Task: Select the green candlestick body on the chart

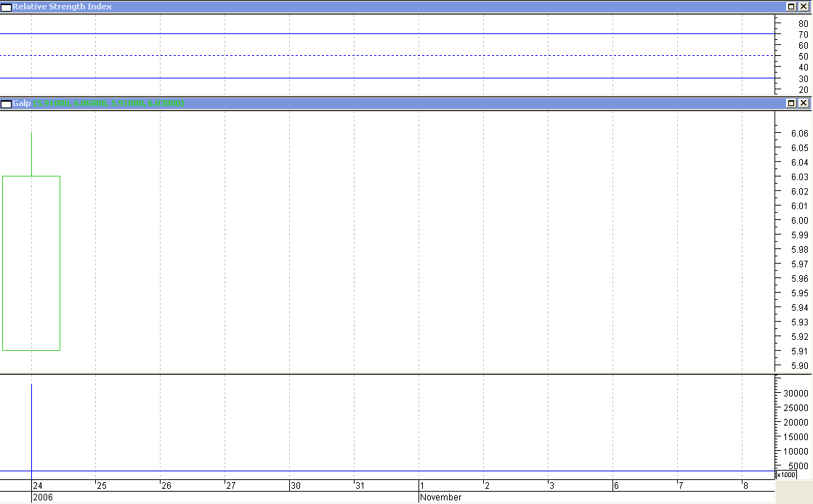Action: pyautogui.click(x=31, y=264)
